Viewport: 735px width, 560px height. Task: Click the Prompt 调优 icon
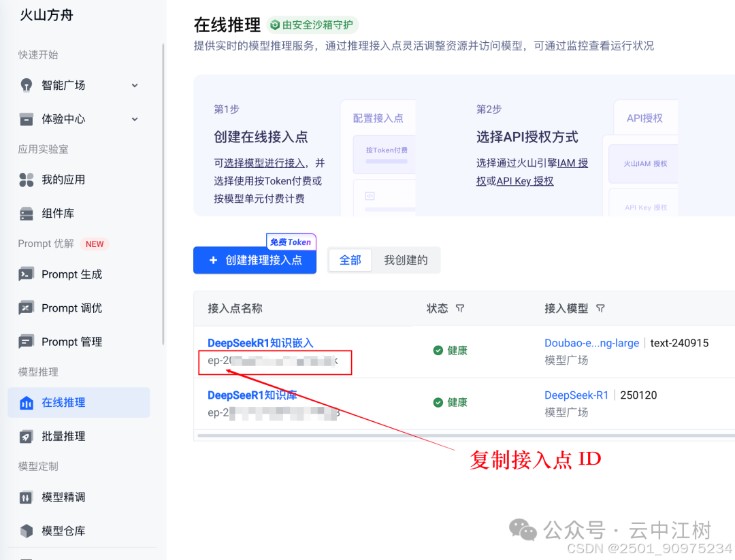[27, 308]
